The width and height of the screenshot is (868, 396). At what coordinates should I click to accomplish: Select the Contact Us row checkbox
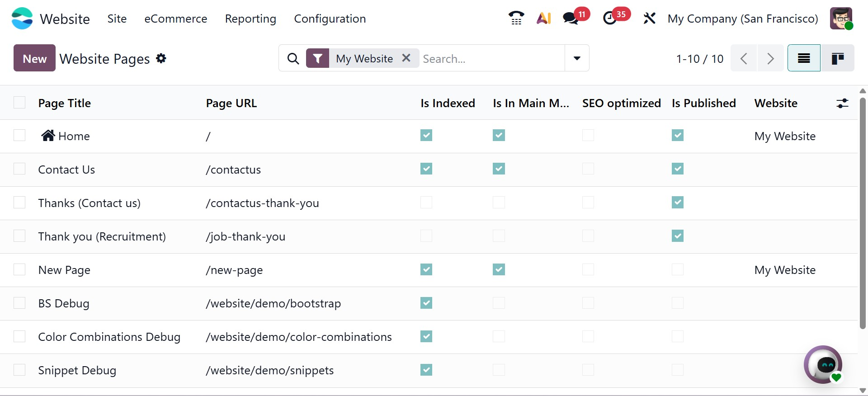point(19,169)
